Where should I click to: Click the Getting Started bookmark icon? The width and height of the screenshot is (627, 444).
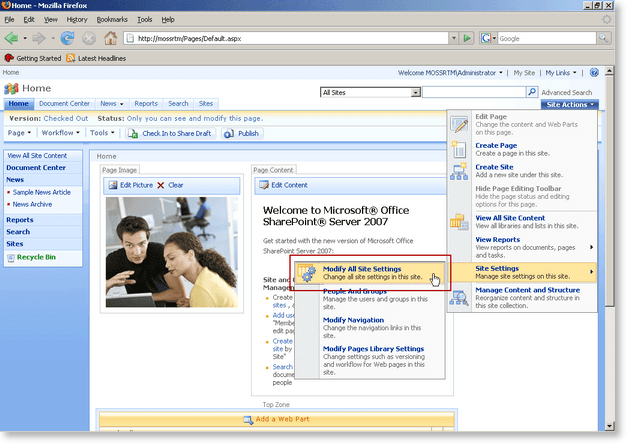(x=9, y=58)
